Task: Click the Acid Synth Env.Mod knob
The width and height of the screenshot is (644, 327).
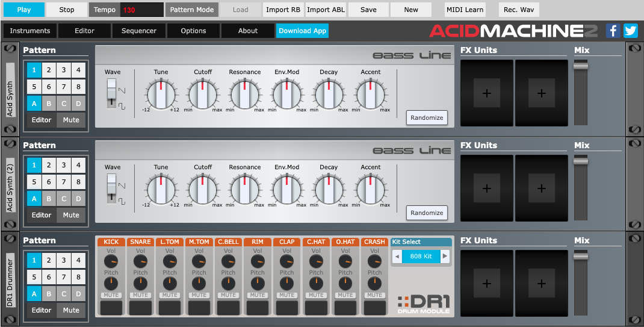Action: 286,95
